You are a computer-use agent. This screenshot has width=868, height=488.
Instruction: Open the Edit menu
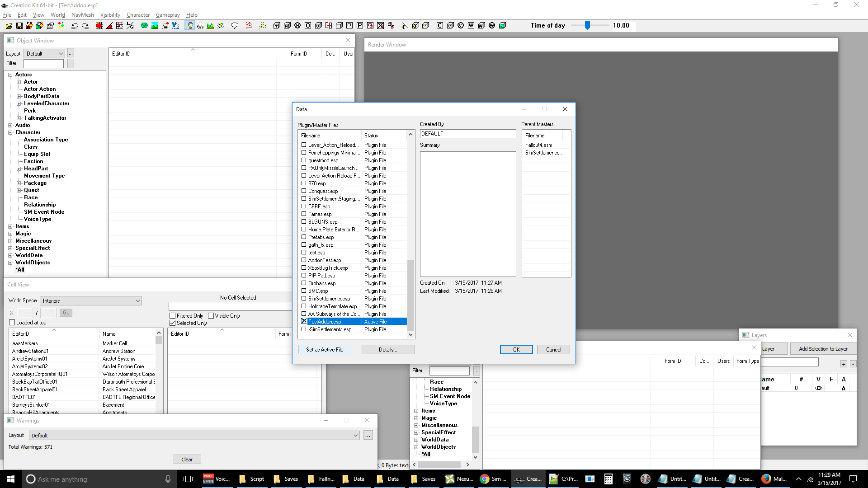[x=22, y=15]
